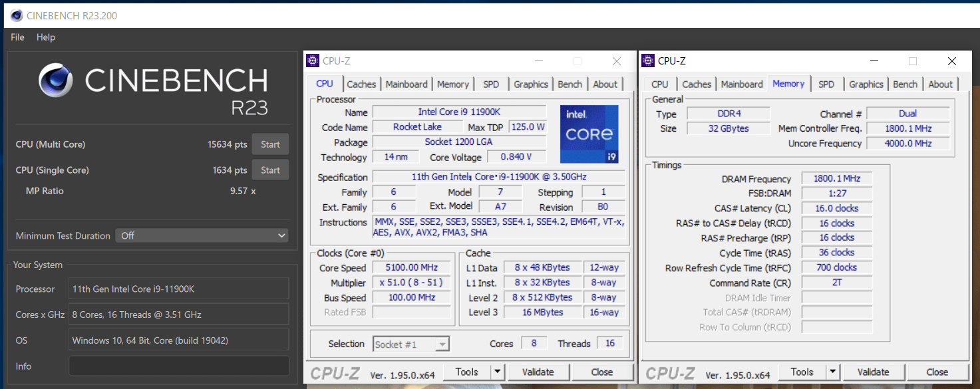Click the Max TDP value '125.0 W'

[x=528, y=126]
